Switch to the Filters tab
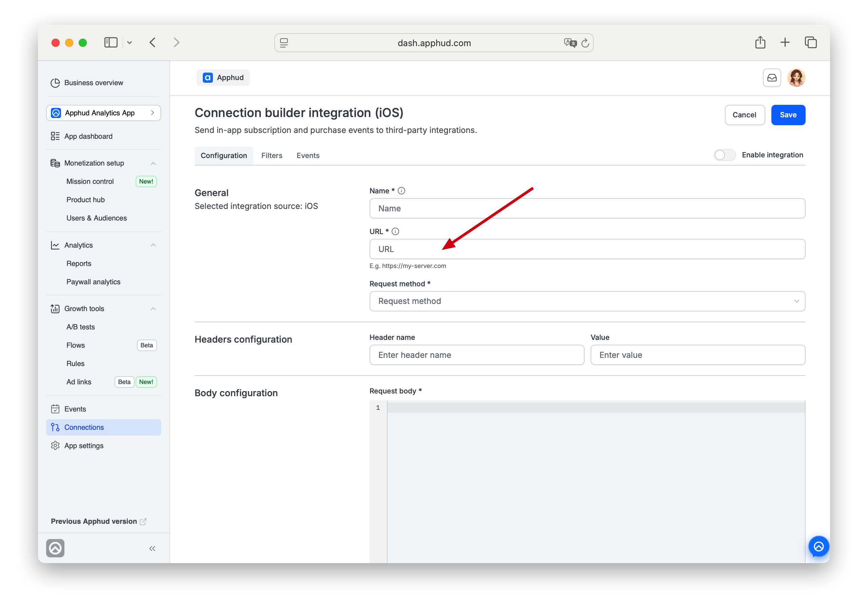The image size is (868, 614). coord(272,155)
